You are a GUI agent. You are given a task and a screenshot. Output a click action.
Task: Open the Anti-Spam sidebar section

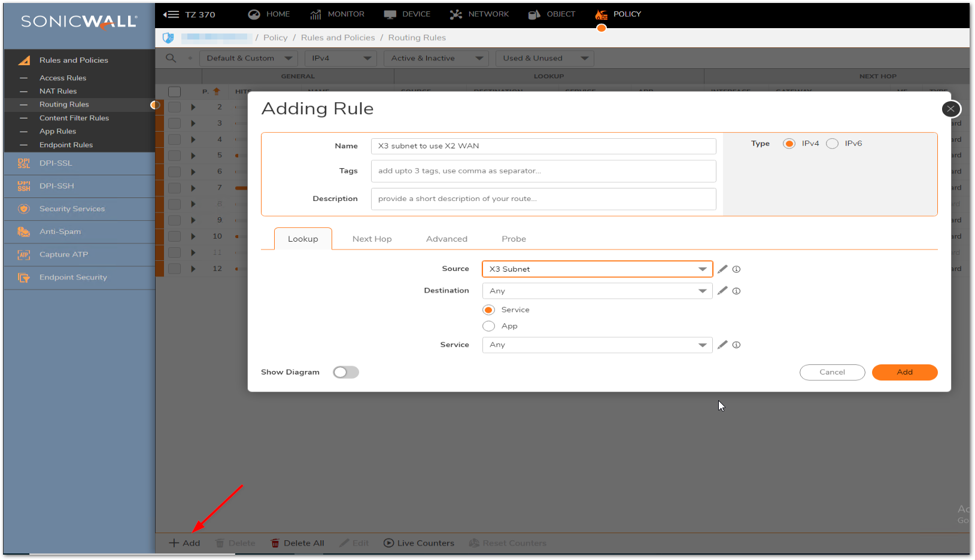[60, 232]
